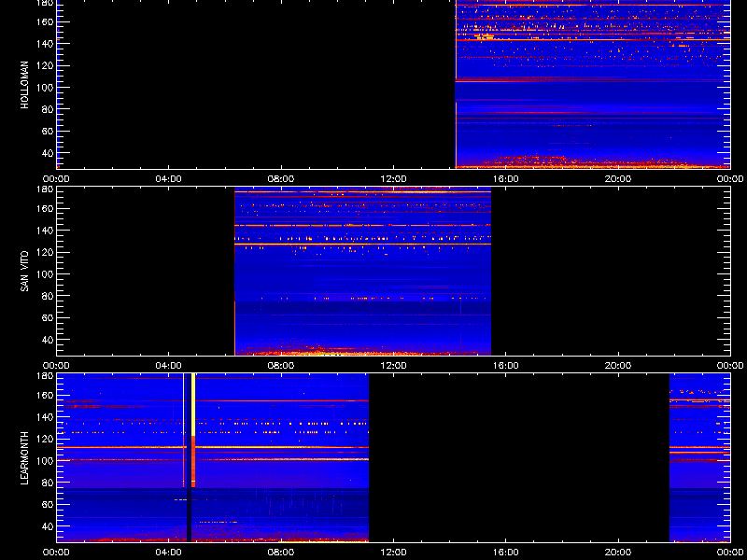This screenshot has width=747, height=560.
Task: Click the San Vito panel's 20:00 time label
Action: [x=618, y=366]
